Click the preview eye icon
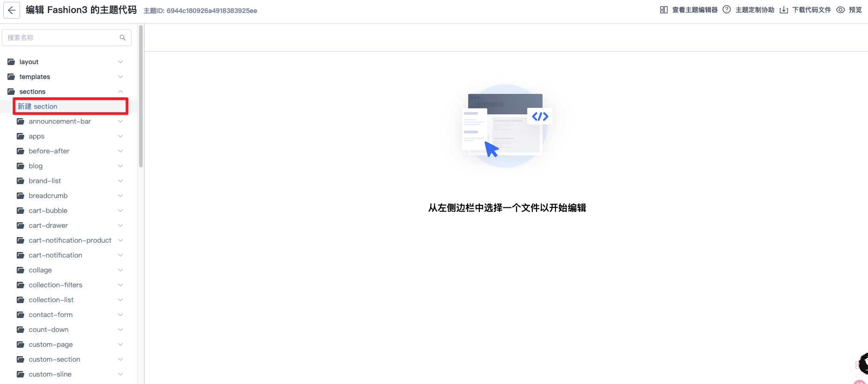The height and width of the screenshot is (384, 868). (x=841, y=10)
